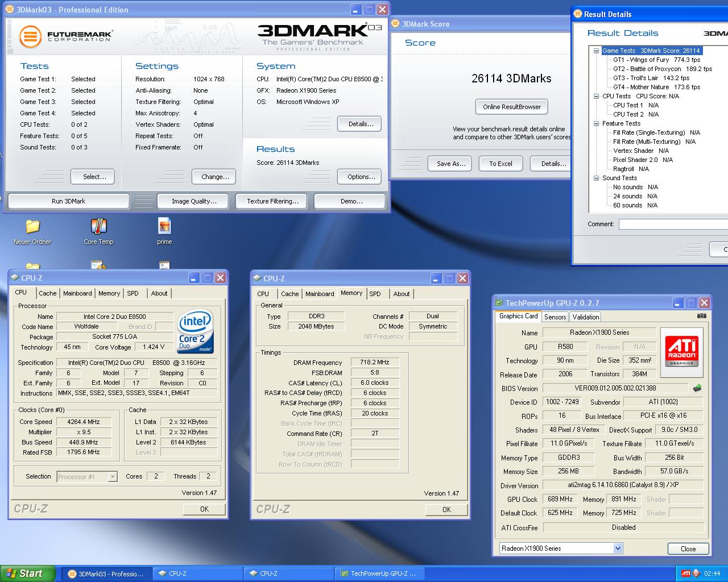
Task: Select the TechPowerUp GPU-Z taskbar button
Action: tap(380, 573)
